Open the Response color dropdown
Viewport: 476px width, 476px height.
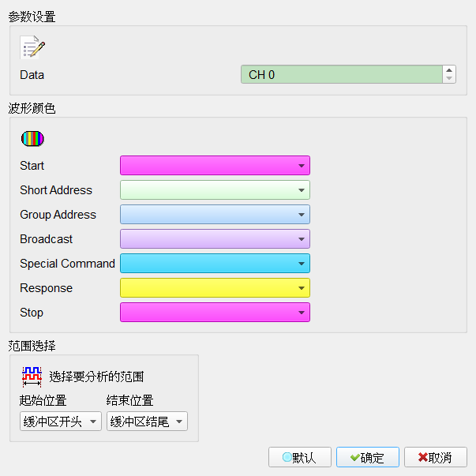tap(215, 288)
